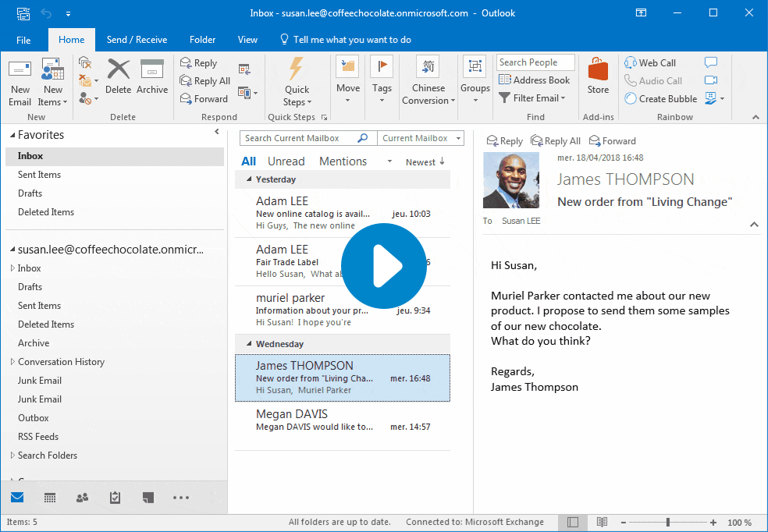The width and height of the screenshot is (768, 532).
Task: Switch to the Folder ribbon tab
Action: (x=202, y=40)
